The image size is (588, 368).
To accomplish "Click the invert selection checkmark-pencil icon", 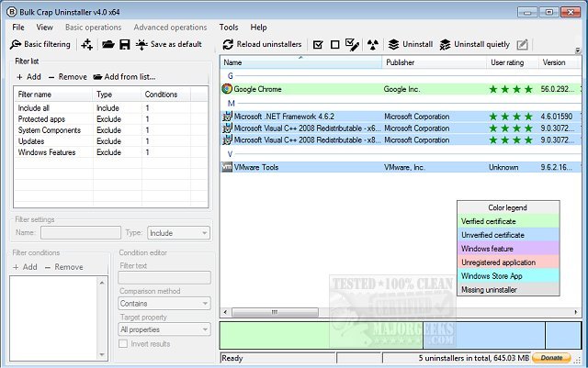I will 352,44.
